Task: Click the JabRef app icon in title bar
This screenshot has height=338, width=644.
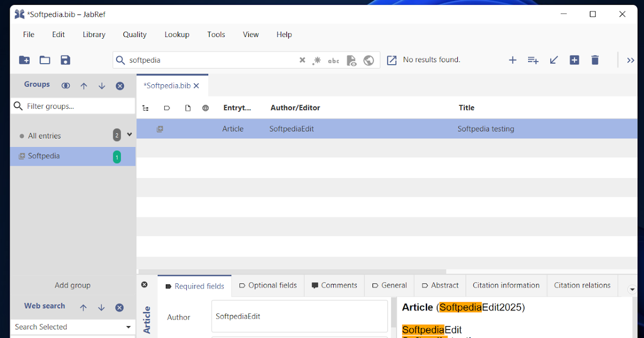Action: pyautogui.click(x=20, y=14)
